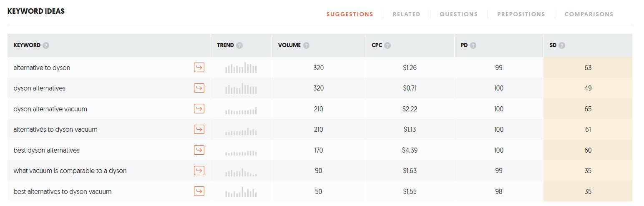Click arrow icon for 'best alternatives to dyson vacuum'

(199, 191)
